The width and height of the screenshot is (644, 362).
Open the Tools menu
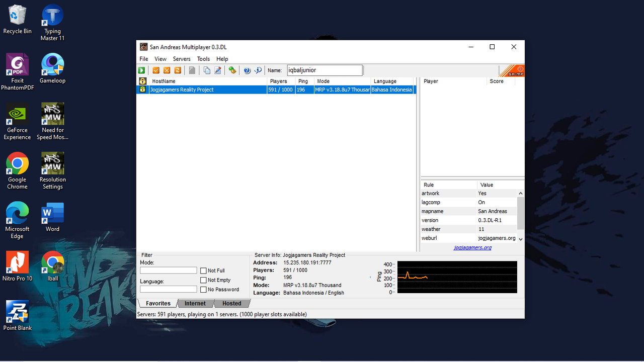tap(203, 59)
